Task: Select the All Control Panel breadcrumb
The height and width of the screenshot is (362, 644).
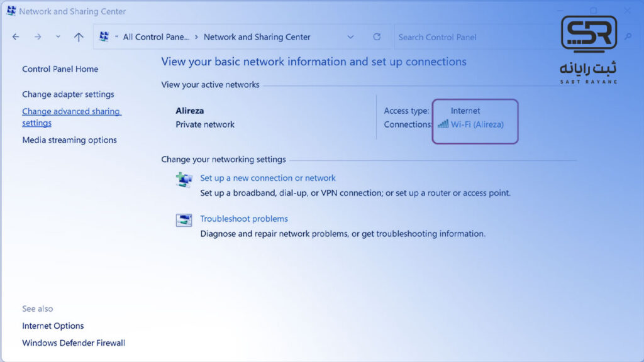Action: coord(155,37)
